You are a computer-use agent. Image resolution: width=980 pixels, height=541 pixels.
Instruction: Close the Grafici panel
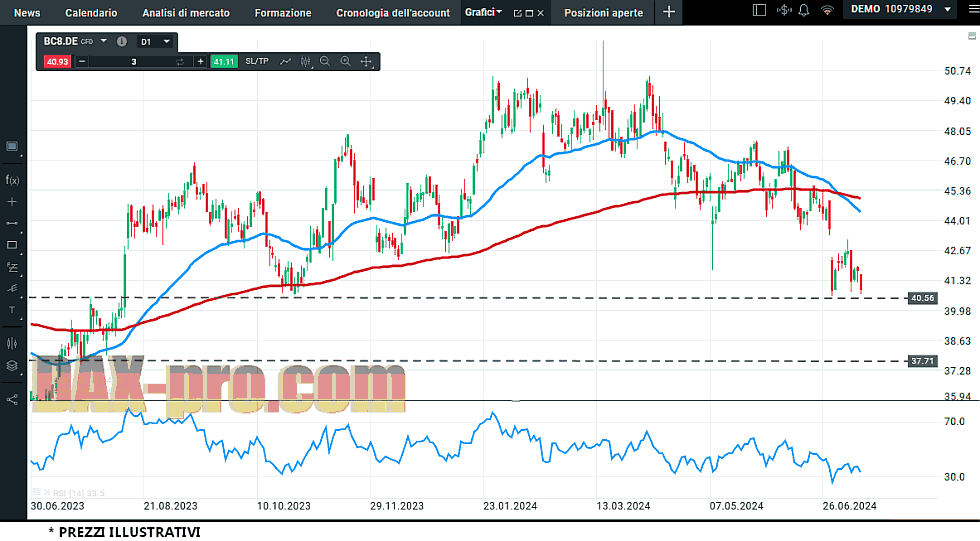click(541, 13)
